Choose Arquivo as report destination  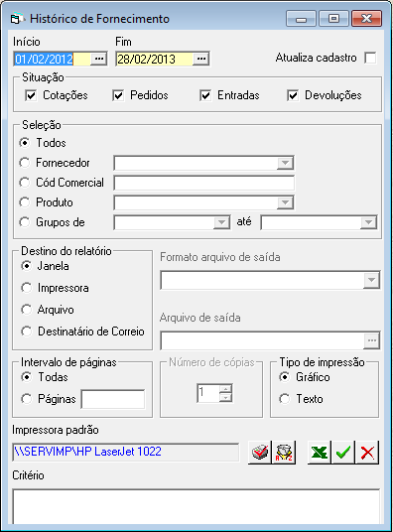click(x=27, y=310)
